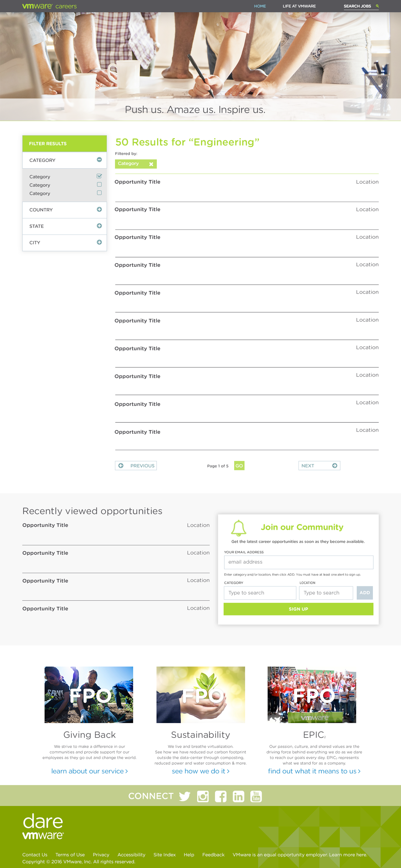Go to the Next results page
The width and height of the screenshot is (401, 868).
tap(319, 466)
